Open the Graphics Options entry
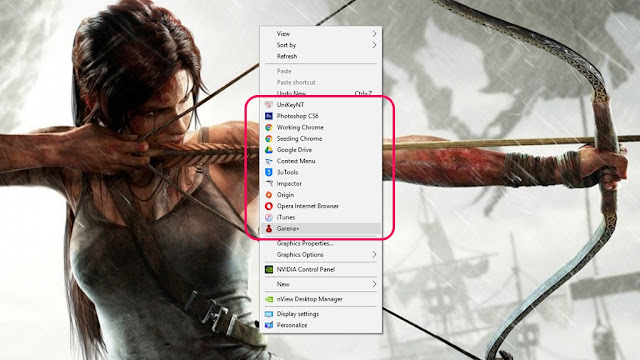640x360 pixels. (x=321, y=255)
